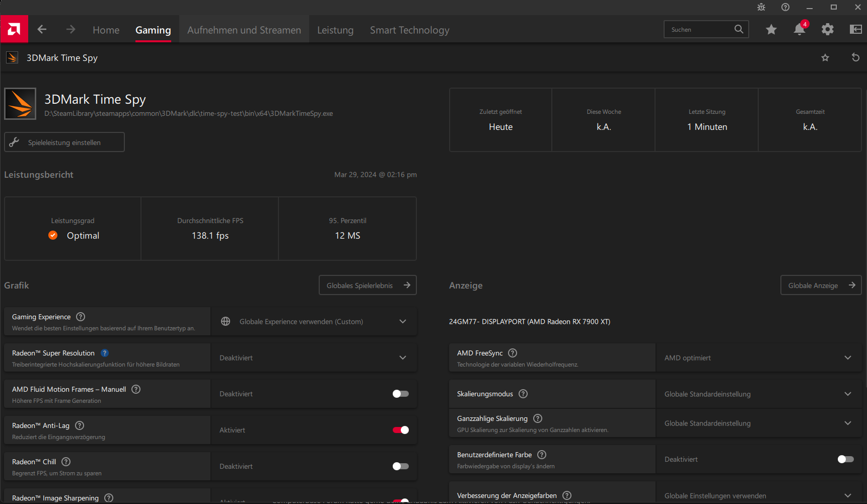Open Globale Anzeige settings
The height and width of the screenshot is (504, 867).
click(821, 285)
